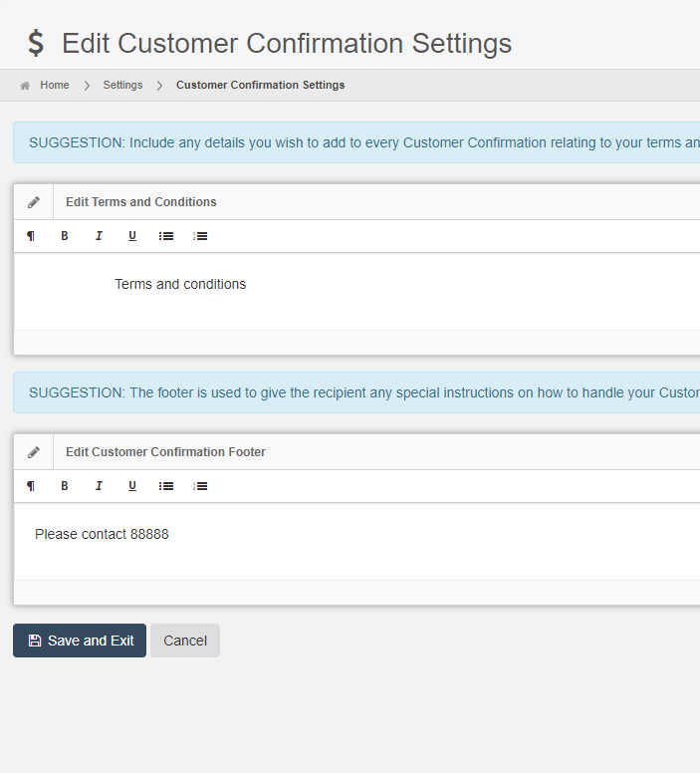Click pencil icon beside Edit Terms and Conditions
The height and width of the screenshot is (773, 700).
(x=34, y=202)
